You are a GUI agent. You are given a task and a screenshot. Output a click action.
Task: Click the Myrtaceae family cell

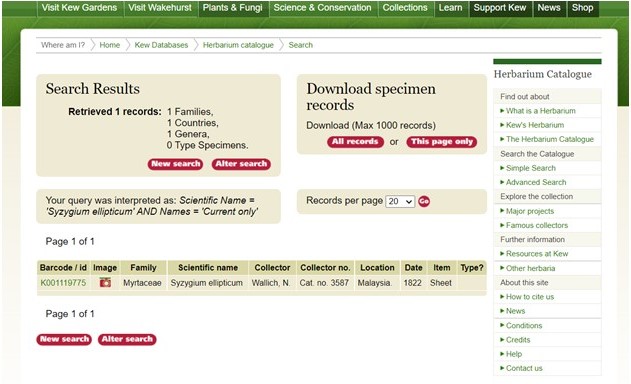tap(142, 283)
